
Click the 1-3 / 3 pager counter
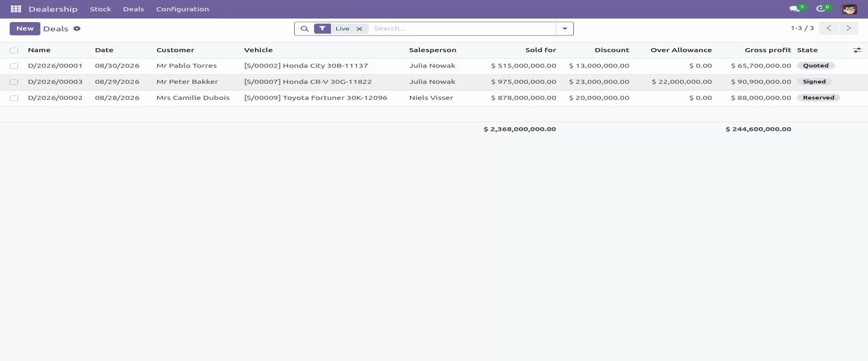tap(802, 28)
